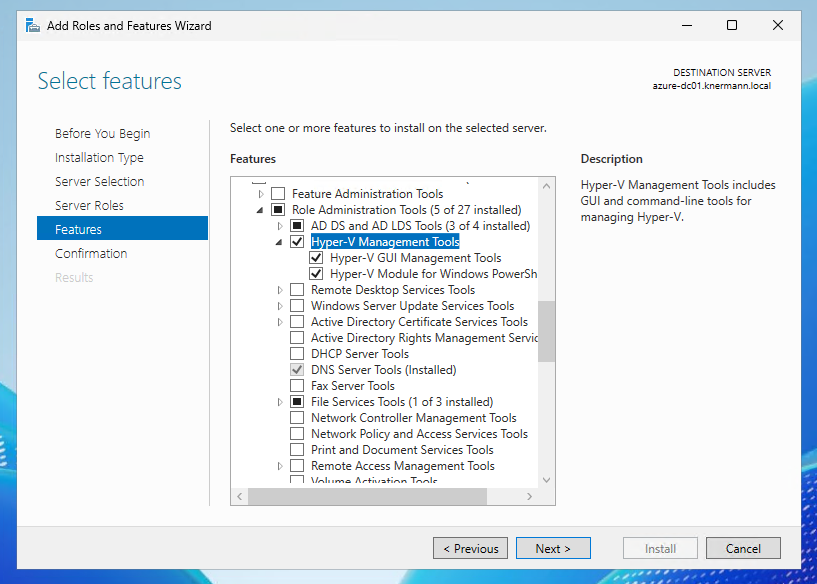Viewport: 817px width, 584px height.
Task: Select the Features step in sidebar
Action: click(x=122, y=228)
